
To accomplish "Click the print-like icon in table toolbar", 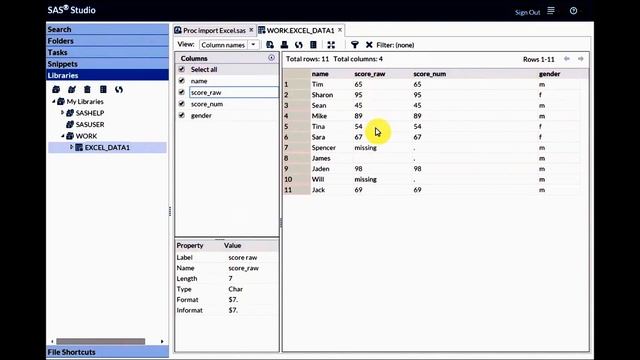I will pyautogui.click(x=284, y=45).
